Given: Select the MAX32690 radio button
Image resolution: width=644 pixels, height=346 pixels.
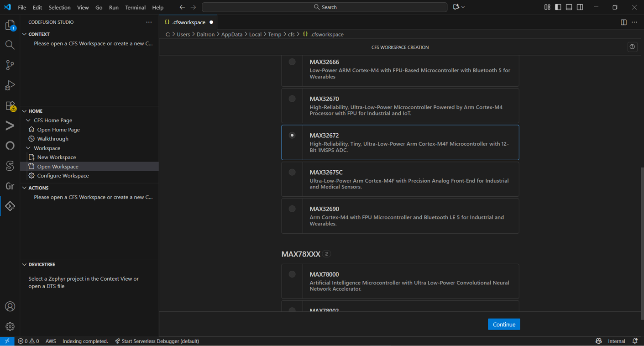Looking at the screenshot, I should click(292, 209).
